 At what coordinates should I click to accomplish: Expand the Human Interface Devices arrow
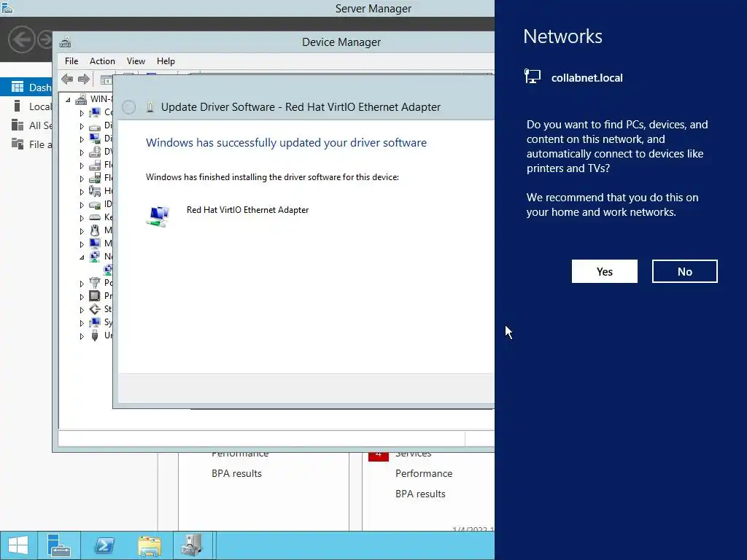point(82,192)
